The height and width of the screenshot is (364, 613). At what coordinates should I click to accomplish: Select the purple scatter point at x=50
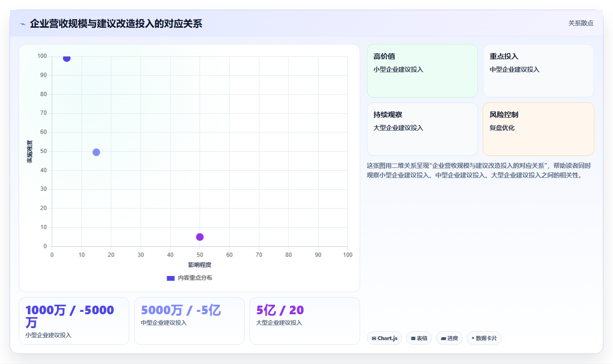[200, 237]
